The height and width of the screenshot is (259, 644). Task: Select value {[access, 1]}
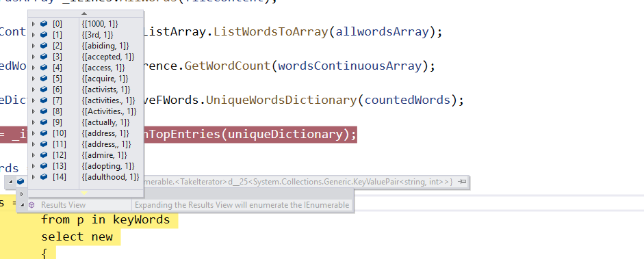click(x=103, y=68)
